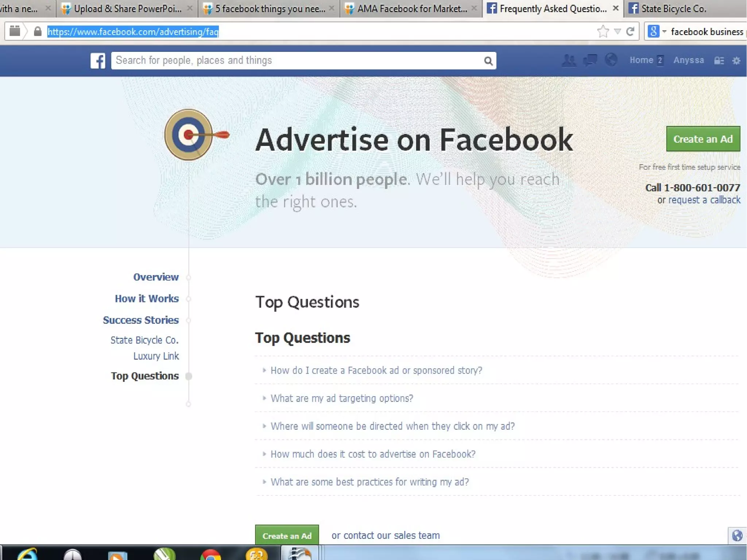Open the Success Stories sidebar link

(x=141, y=320)
